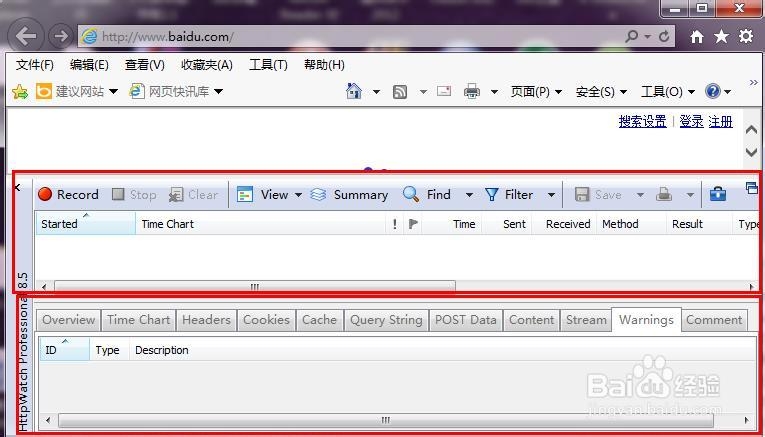
Task: Open the 工具(T) menu
Action: click(268, 65)
